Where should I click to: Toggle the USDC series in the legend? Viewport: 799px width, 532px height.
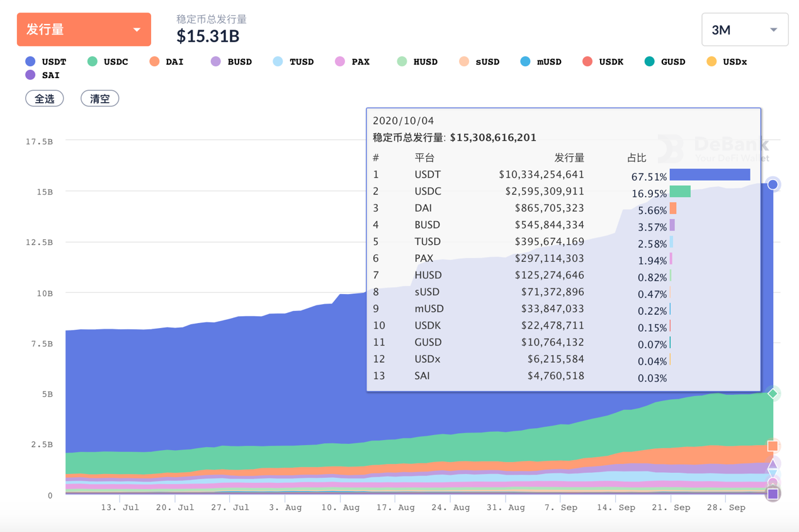108,62
